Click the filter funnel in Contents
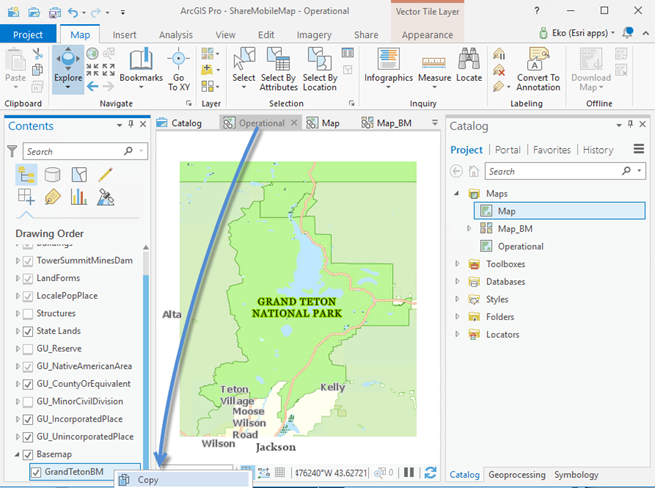Image resolution: width=655 pixels, height=488 pixels. (x=12, y=151)
